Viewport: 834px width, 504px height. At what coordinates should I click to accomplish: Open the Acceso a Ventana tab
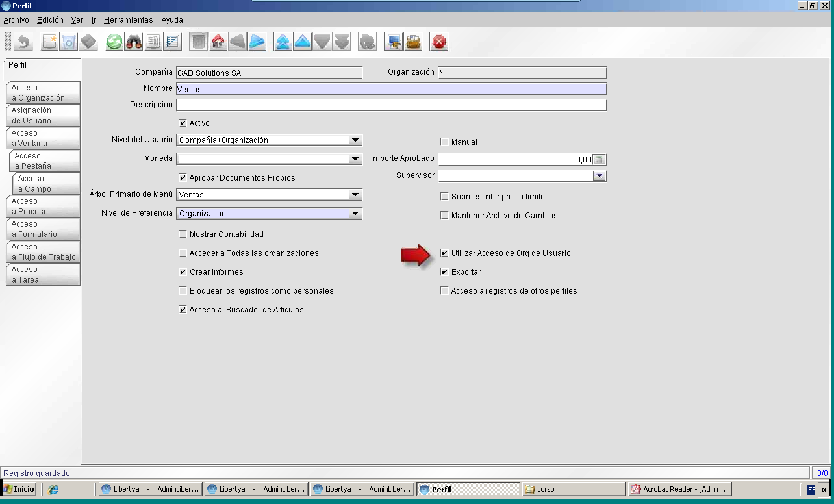pos(42,138)
